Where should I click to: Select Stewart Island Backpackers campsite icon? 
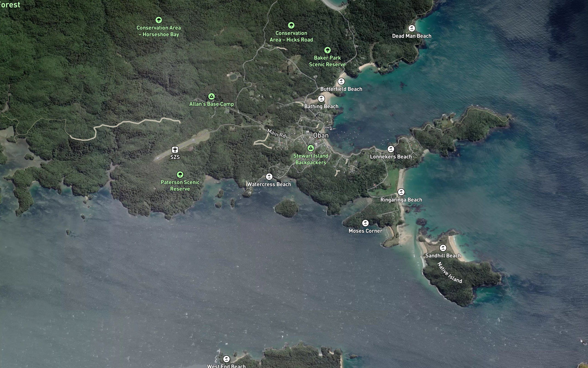311,148
